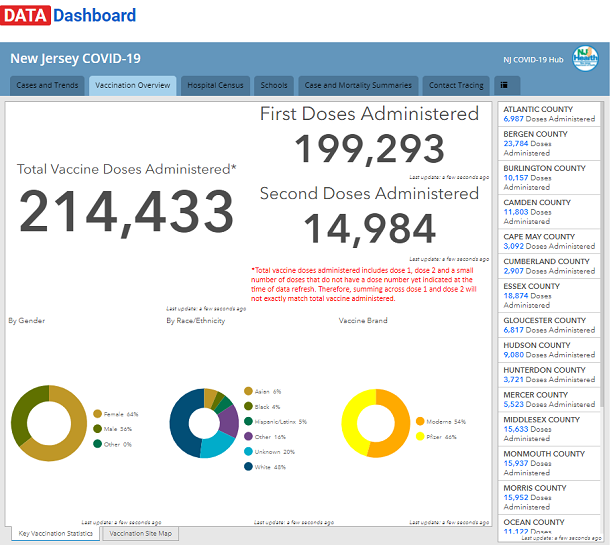Click the county list scrollbar
This screenshot has width=611, height=545.
pyautogui.click(x=604, y=250)
